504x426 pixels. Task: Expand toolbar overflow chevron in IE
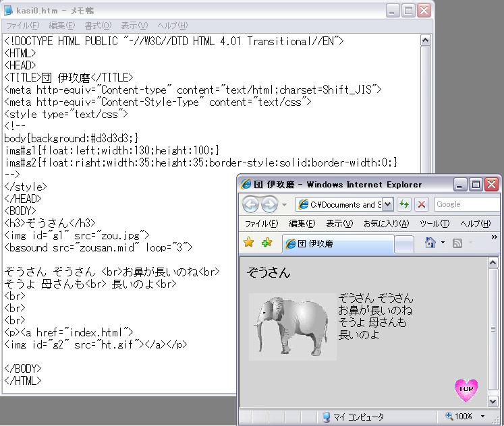coord(494,237)
